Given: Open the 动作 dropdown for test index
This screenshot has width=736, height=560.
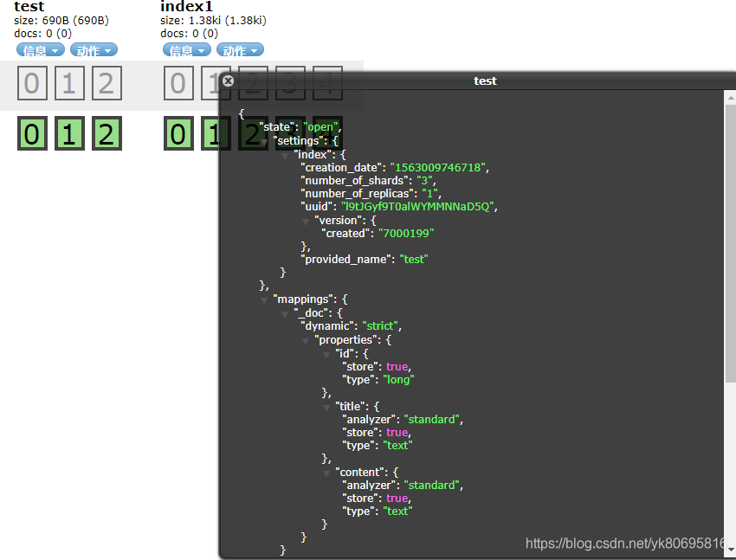Looking at the screenshot, I should pyautogui.click(x=94, y=49).
